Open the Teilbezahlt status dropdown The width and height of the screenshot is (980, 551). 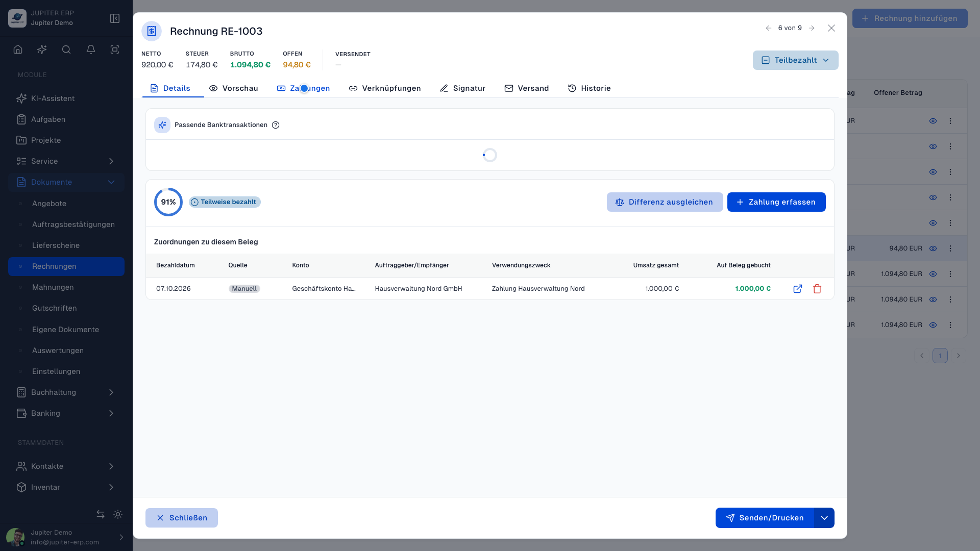(795, 60)
